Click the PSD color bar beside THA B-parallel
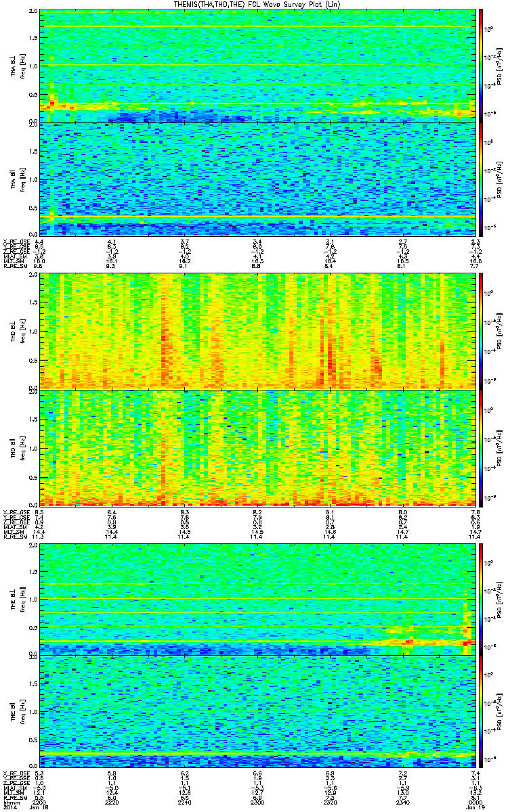Image resolution: width=508 pixels, height=812 pixels. point(482,179)
